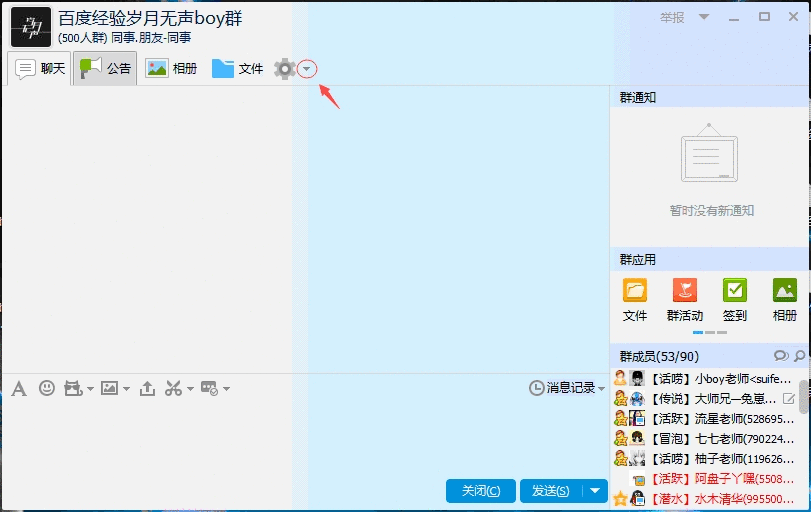Screen dimensions: 811x512
Task: Select member 柚子老师
Action: pyautogui.click(x=704, y=459)
